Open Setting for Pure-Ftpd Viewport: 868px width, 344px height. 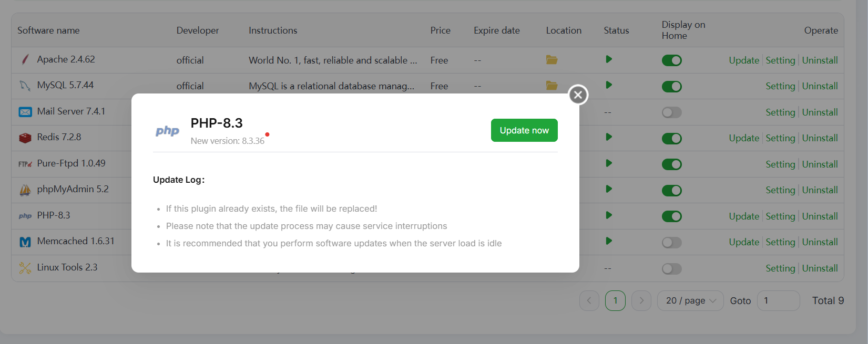[780, 164]
